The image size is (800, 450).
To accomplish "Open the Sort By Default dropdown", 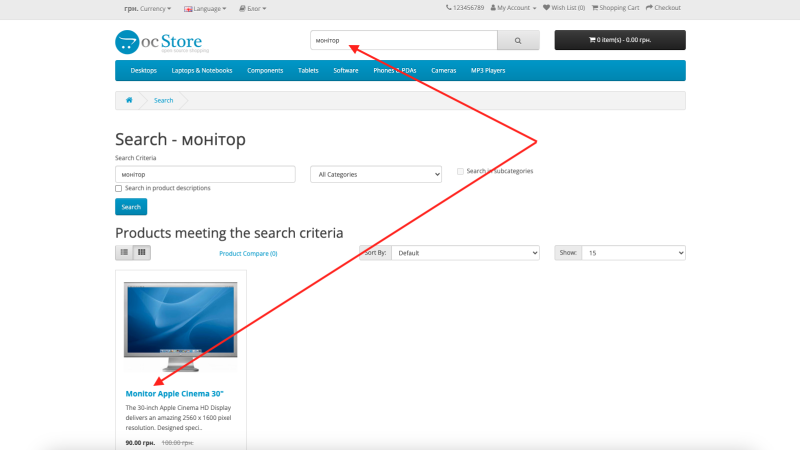I will coord(465,253).
